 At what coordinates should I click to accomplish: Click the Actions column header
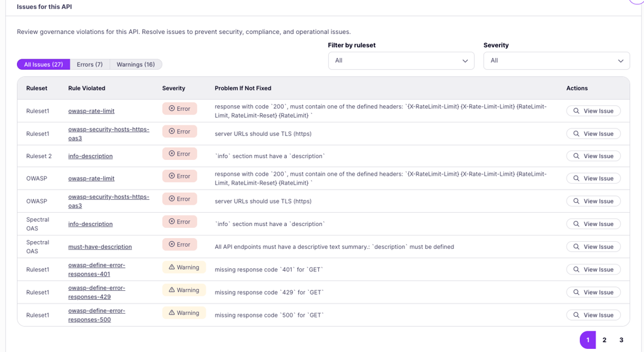pyautogui.click(x=577, y=88)
